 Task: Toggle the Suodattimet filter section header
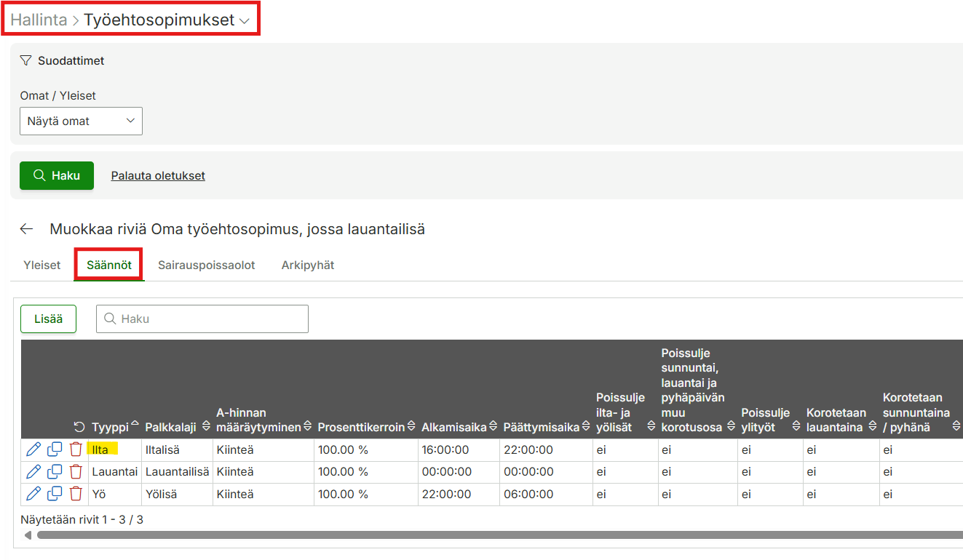tap(62, 61)
